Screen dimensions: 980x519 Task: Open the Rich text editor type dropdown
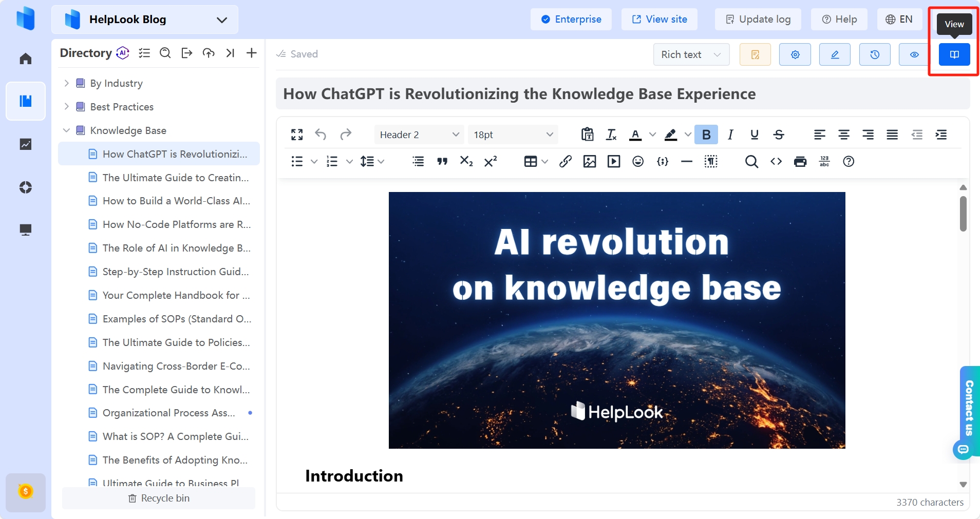691,54
